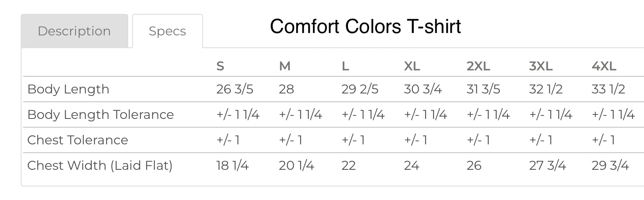
Task: Select the 2XL size column header
Action: (x=478, y=66)
